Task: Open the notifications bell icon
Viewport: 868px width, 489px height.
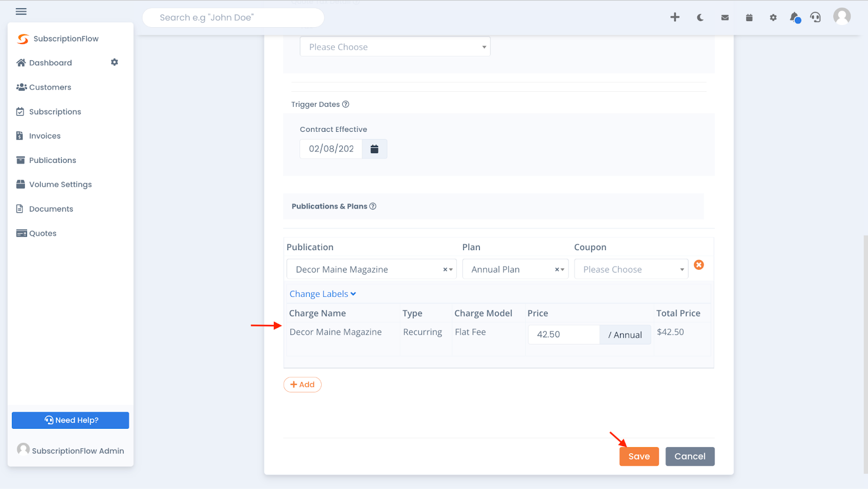Action: coord(795,17)
